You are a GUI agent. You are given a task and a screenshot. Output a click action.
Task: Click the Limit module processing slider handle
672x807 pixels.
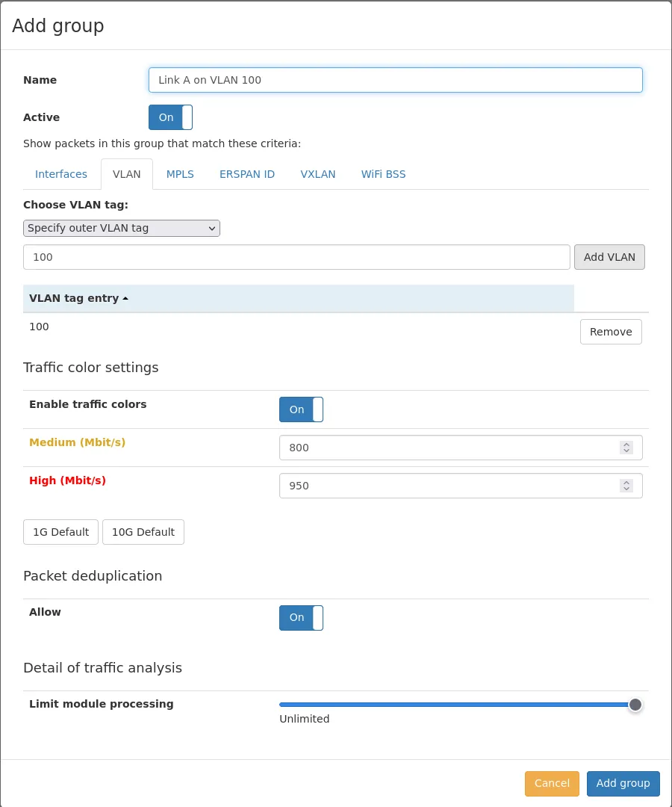635,705
